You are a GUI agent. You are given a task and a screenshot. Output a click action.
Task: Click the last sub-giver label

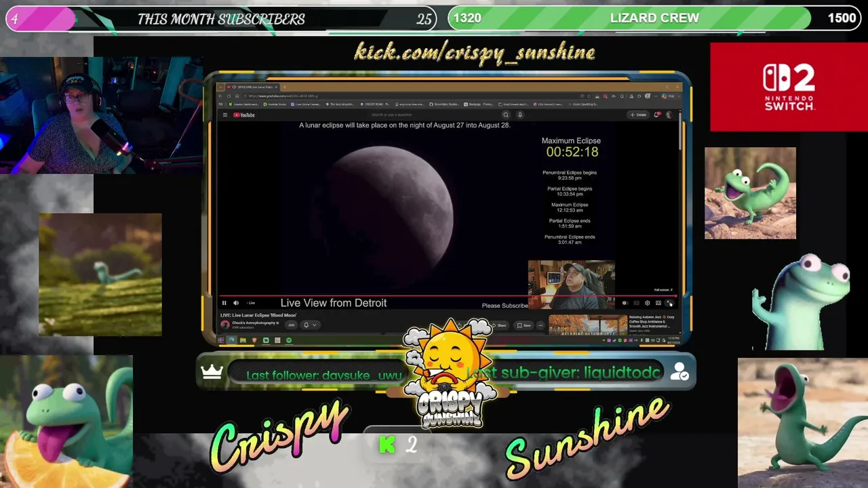pos(563,373)
